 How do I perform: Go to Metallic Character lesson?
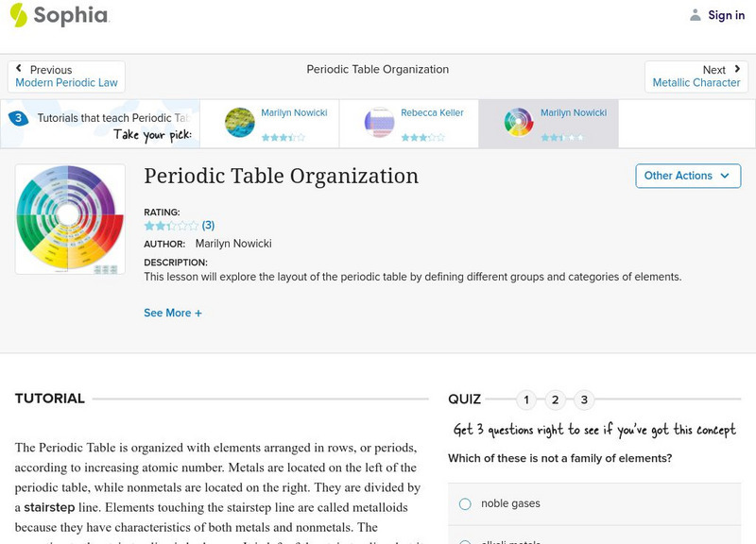[696, 83]
